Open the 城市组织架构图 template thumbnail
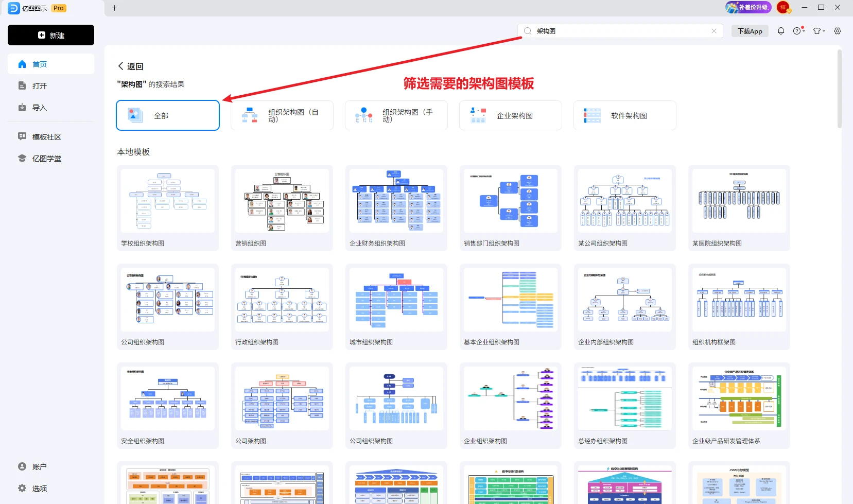Viewport: 853px width, 504px height. click(x=396, y=300)
